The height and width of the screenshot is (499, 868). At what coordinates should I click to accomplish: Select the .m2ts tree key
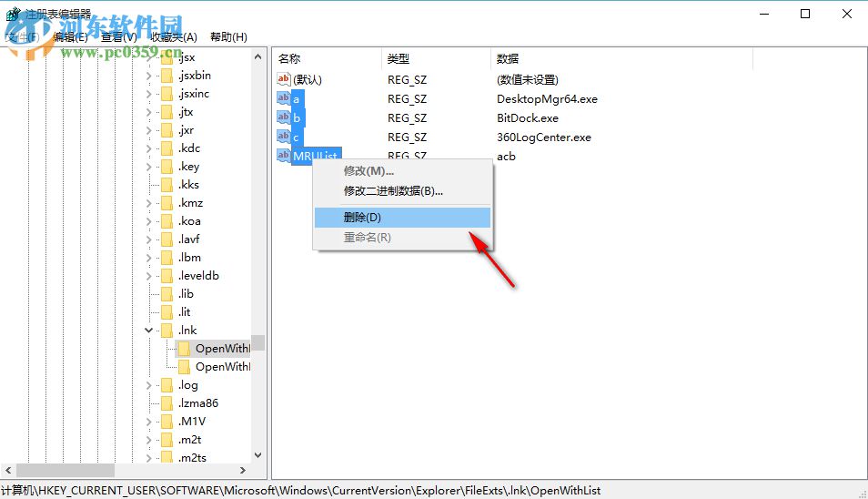tap(192, 457)
